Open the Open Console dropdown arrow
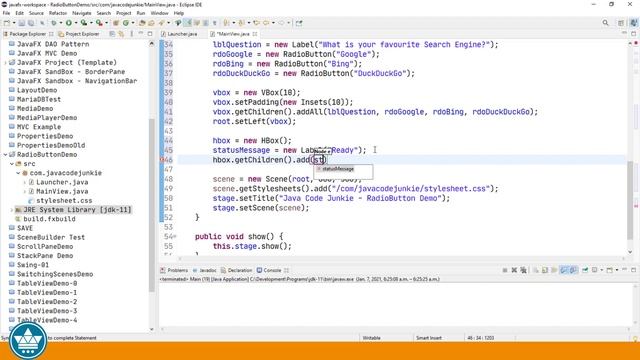 pyautogui.click(x=617, y=270)
